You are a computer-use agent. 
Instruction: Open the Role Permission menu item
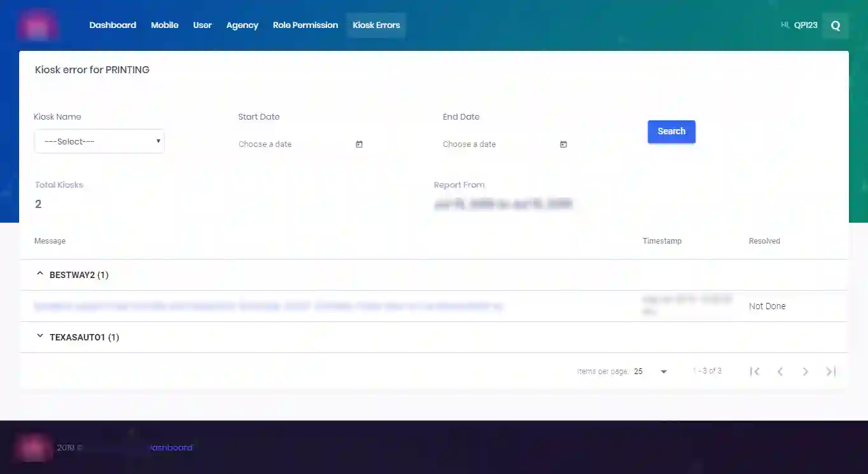[x=305, y=25]
